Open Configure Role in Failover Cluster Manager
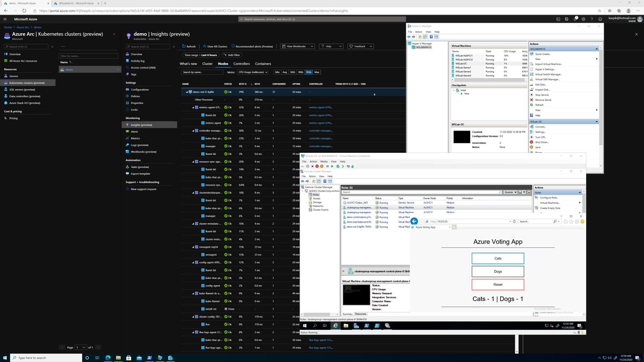Viewport: 644px width, 362px height. [x=548, y=198]
